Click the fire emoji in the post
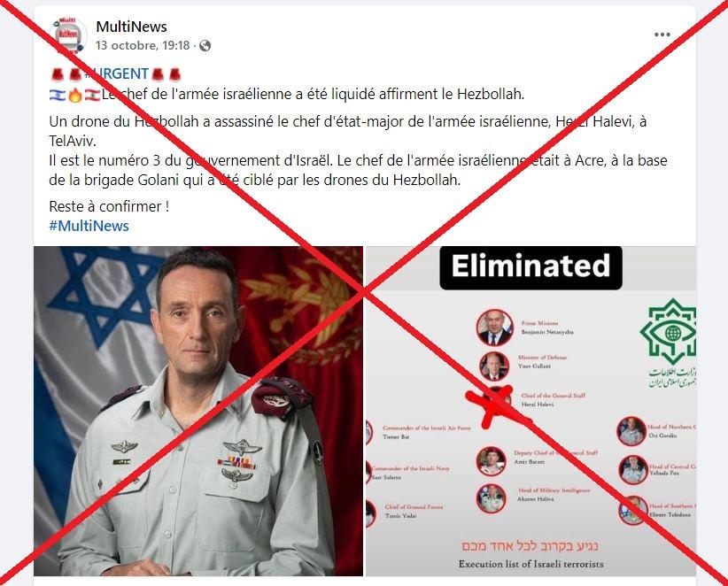728x586 pixels. 75,95
